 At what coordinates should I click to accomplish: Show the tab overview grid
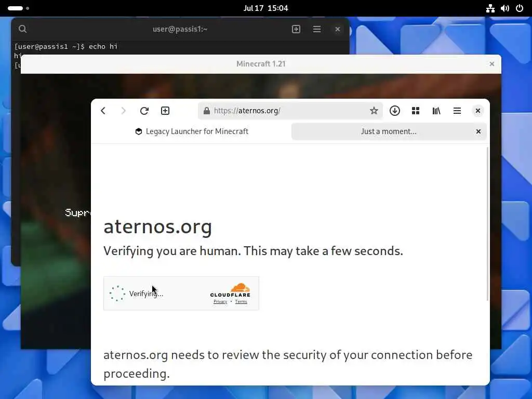click(416, 111)
